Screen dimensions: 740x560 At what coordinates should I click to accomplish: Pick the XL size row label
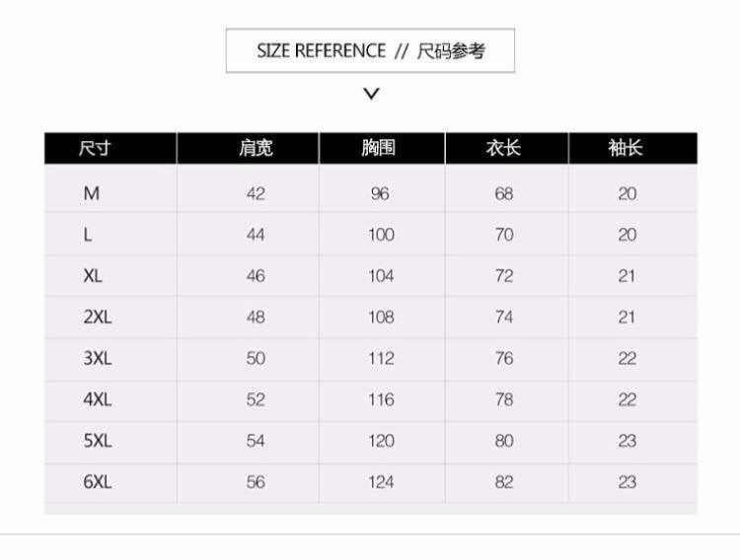pos(93,276)
